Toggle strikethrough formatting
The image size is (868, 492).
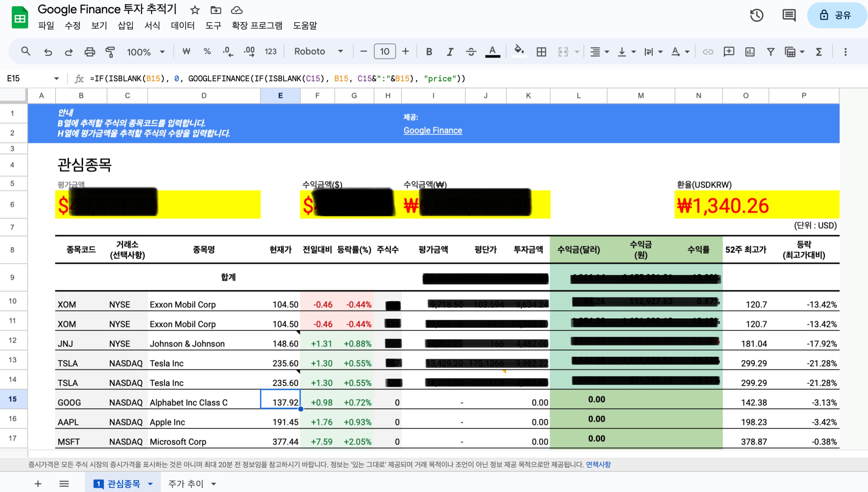coord(471,52)
